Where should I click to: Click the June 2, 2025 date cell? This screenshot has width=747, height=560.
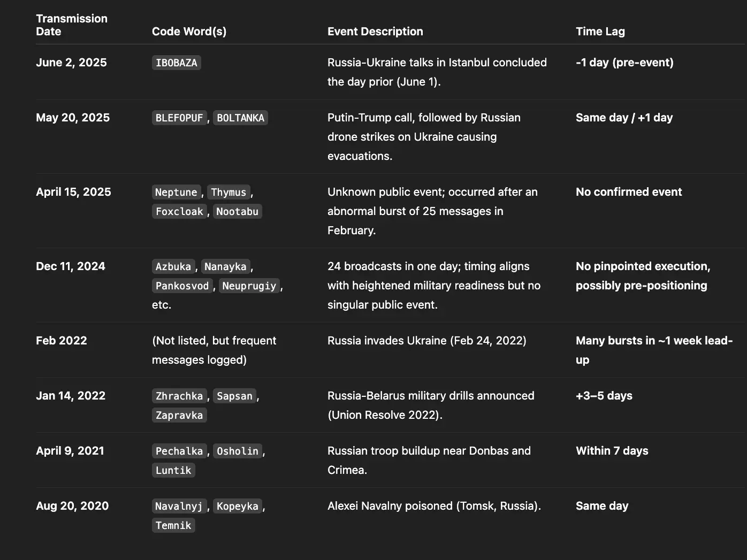pyautogui.click(x=71, y=63)
